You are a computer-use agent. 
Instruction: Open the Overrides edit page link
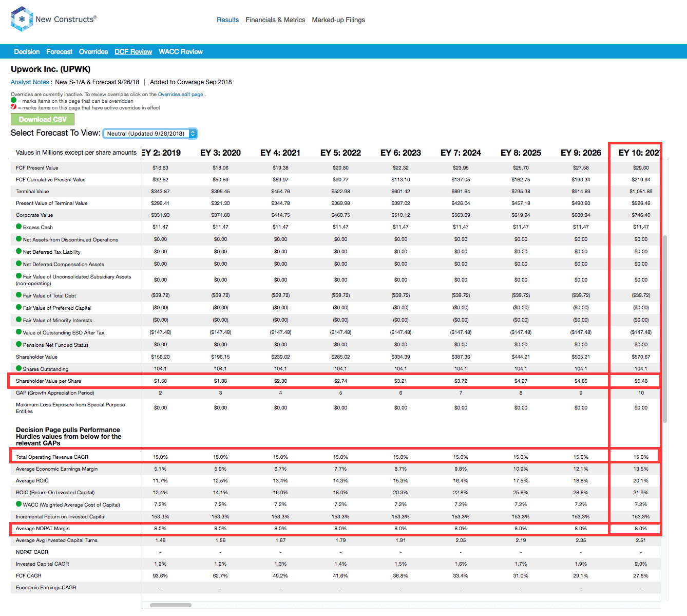point(180,95)
